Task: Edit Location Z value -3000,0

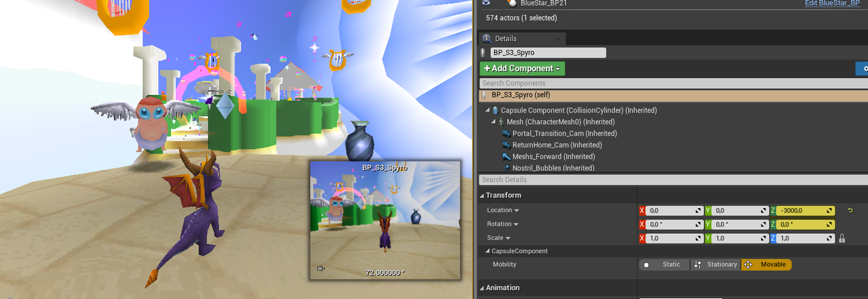Action: (806, 211)
